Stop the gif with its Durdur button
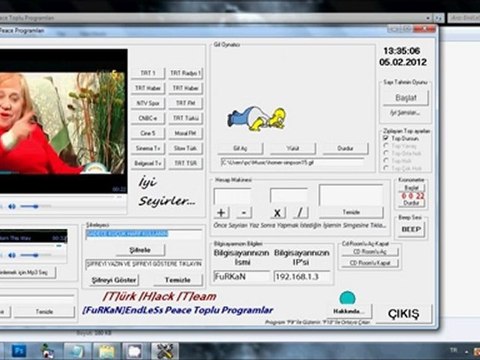 click(345, 148)
